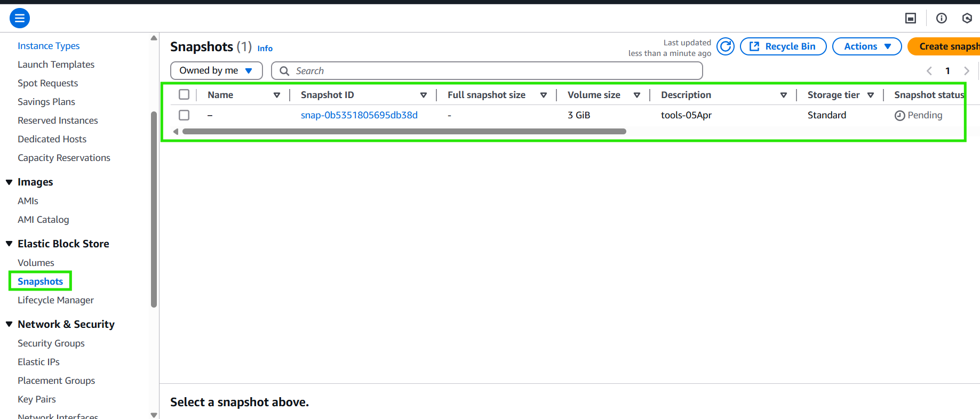The height and width of the screenshot is (419, 980).
Task: Open Volumes in the sidebar
Action: (x=36, y=263)
